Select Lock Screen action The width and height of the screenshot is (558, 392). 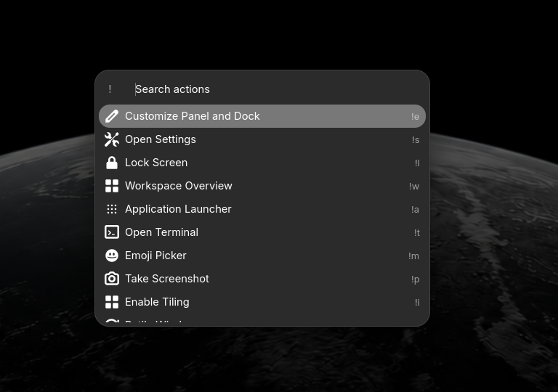click(262, 163)
